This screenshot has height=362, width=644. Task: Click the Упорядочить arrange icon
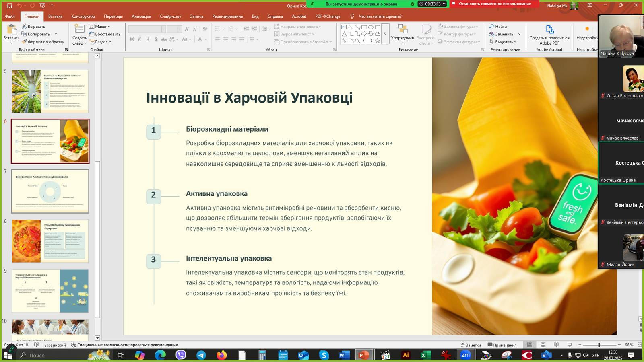coord(403,29)
